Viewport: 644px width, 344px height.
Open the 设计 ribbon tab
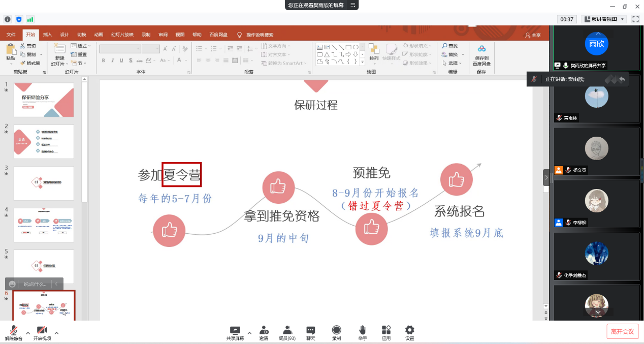(x=65, y=35)
